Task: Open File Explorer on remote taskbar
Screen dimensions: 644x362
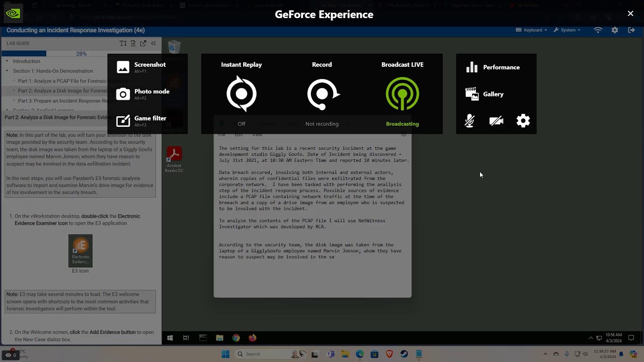Action: pos(219,338)
